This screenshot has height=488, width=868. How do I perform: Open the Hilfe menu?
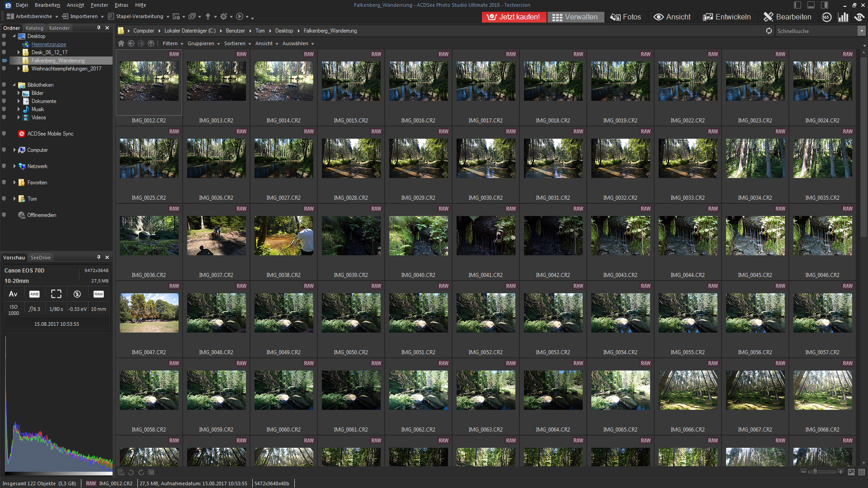[x=141, y=5]
